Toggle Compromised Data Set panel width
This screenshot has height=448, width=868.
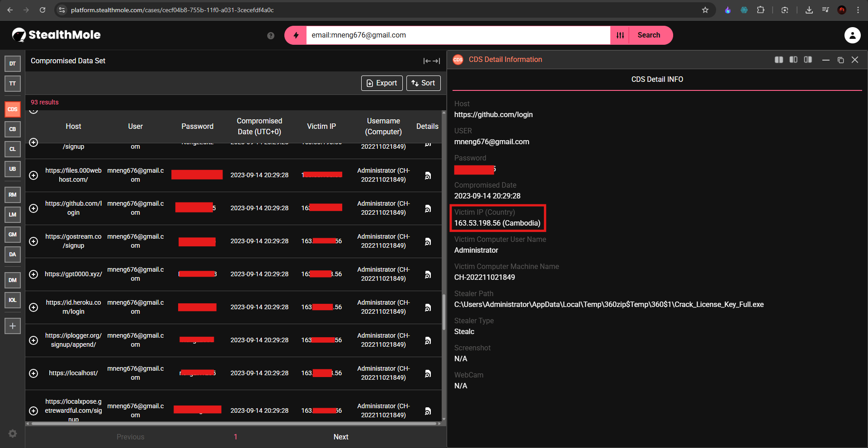(x=432, y=61)
